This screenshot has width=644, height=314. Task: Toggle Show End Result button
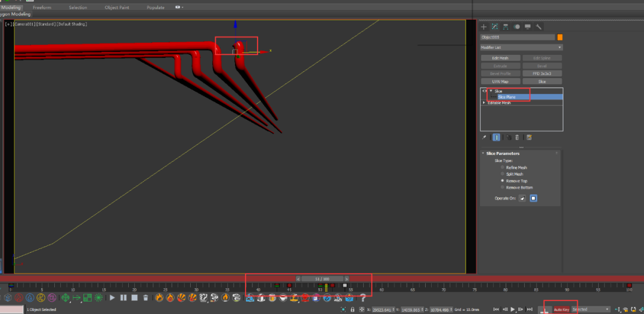tap(497, 138)
